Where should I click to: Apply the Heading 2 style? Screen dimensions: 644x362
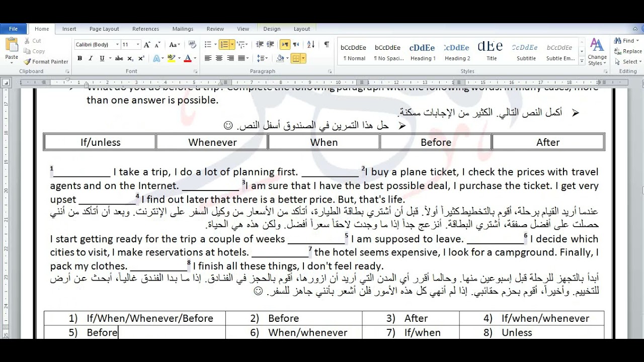click(x=457, y=52)
